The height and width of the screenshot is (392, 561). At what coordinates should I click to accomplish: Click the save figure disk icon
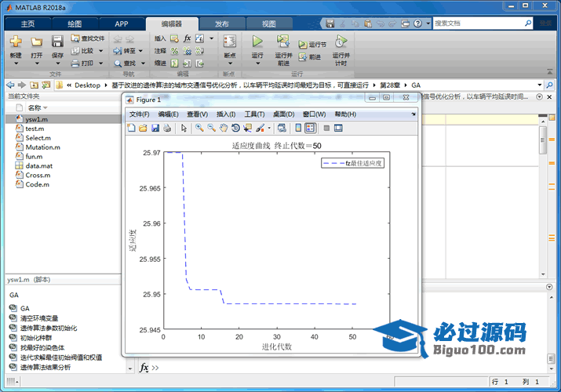coord(155,128)
